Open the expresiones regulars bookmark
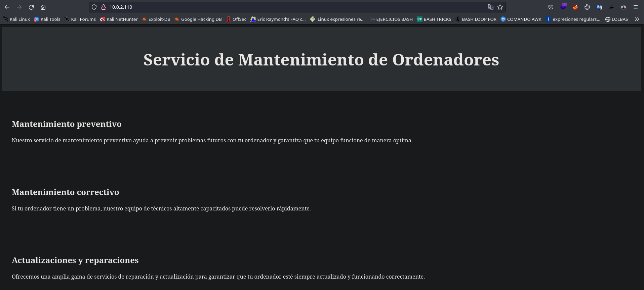 573,19
